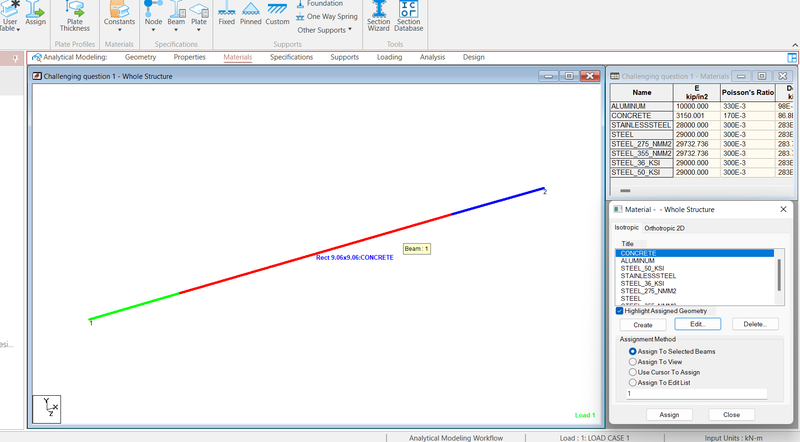Toggle Highlight Assigned Geometry checkbox
The image size is (800, 442).
619,311
